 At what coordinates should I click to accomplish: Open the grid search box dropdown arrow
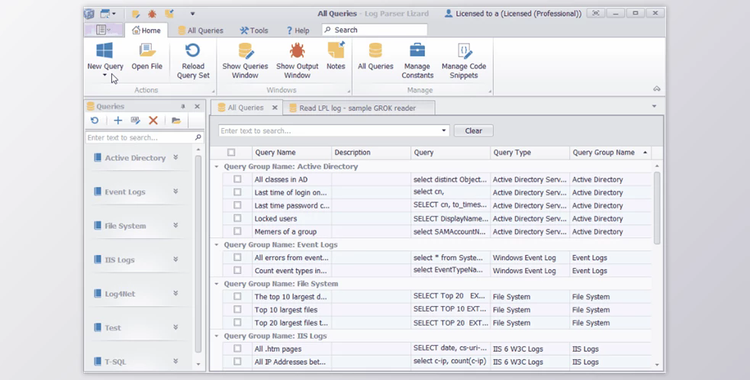(x=443, y=131)
